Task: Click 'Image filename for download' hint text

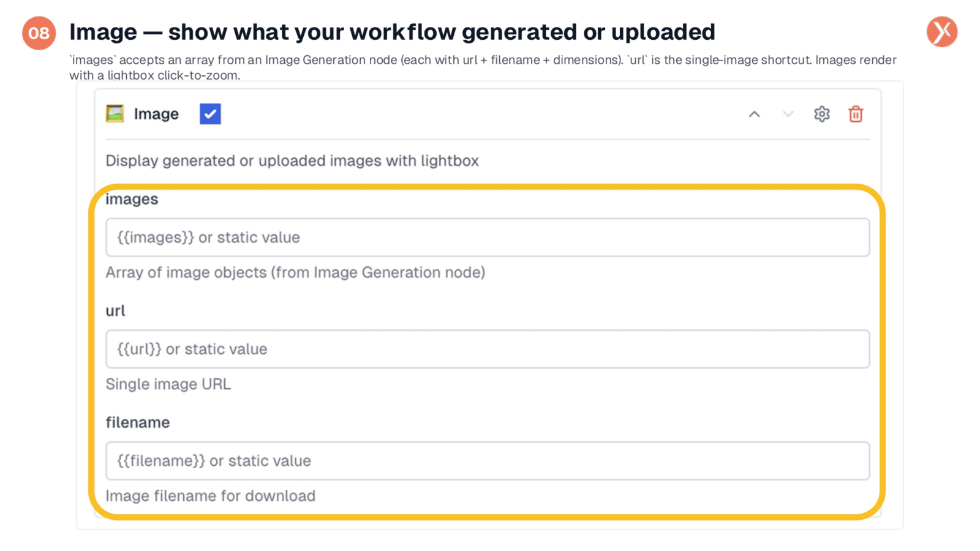Action: [211, 496]
